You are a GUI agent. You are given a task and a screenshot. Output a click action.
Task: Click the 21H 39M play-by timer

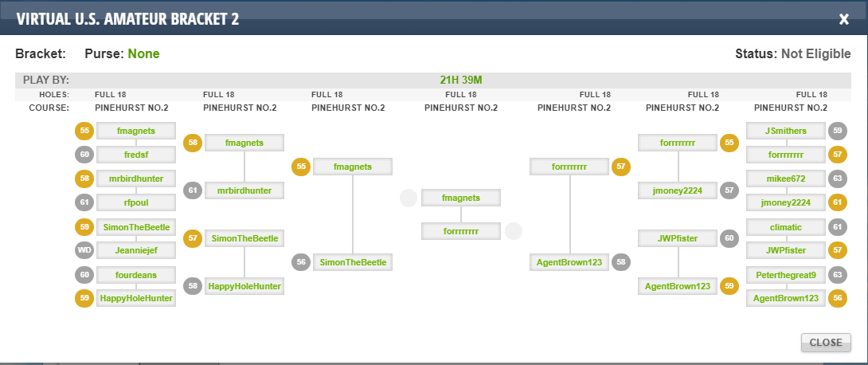(461, 80)
